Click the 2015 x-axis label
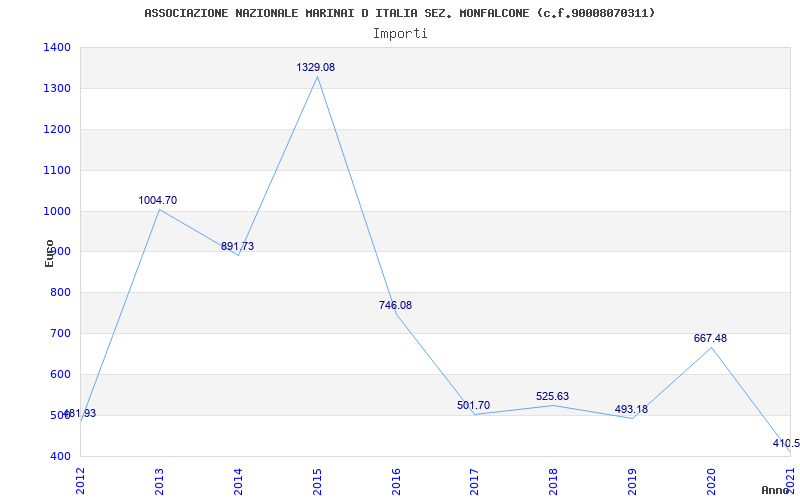Viewport: 800px width, 500px height. (317, 481)
